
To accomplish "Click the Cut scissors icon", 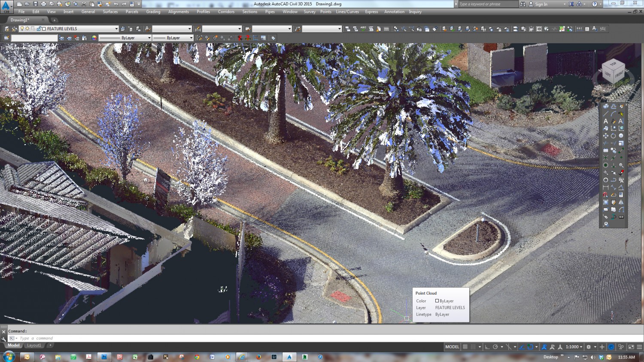I will 84,4.
